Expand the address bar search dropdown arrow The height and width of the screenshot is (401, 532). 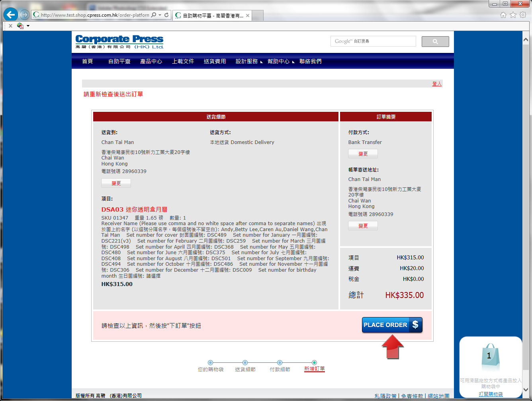(x=160, y=15)
